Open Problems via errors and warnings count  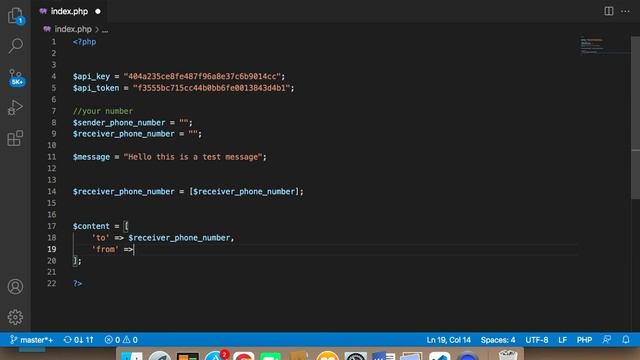[x=121, y=340]
